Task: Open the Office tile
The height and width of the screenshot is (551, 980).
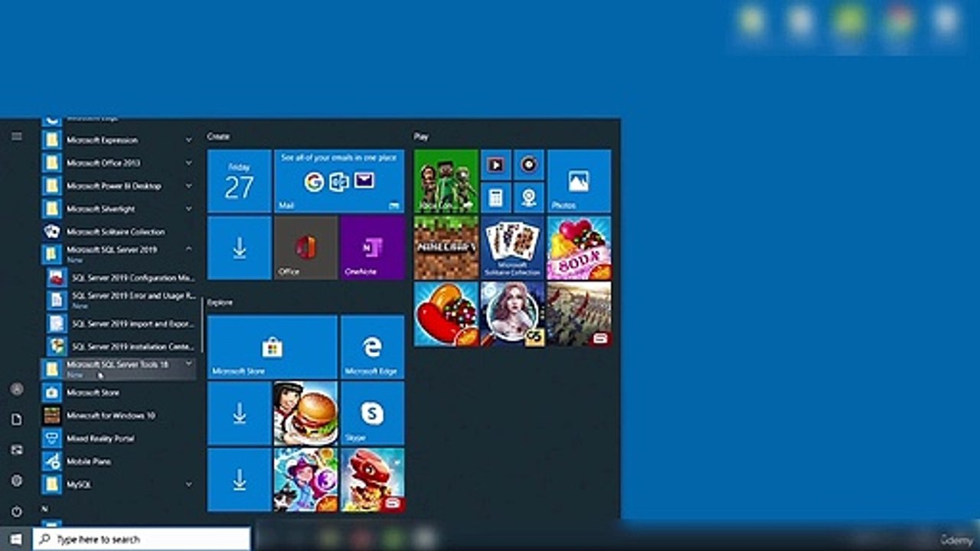Action: pos(305,247)
